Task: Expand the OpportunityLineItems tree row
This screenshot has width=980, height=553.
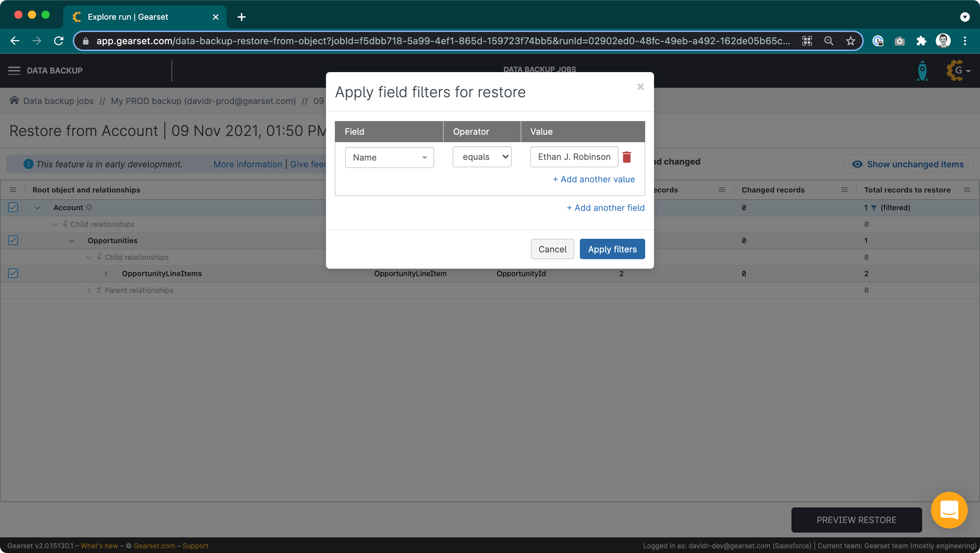Action: [x=106, y=274]
